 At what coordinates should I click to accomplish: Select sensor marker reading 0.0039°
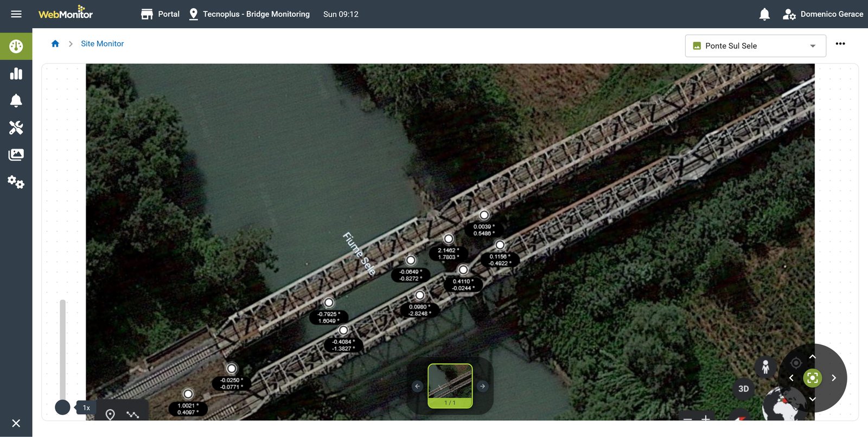point(484,215)
